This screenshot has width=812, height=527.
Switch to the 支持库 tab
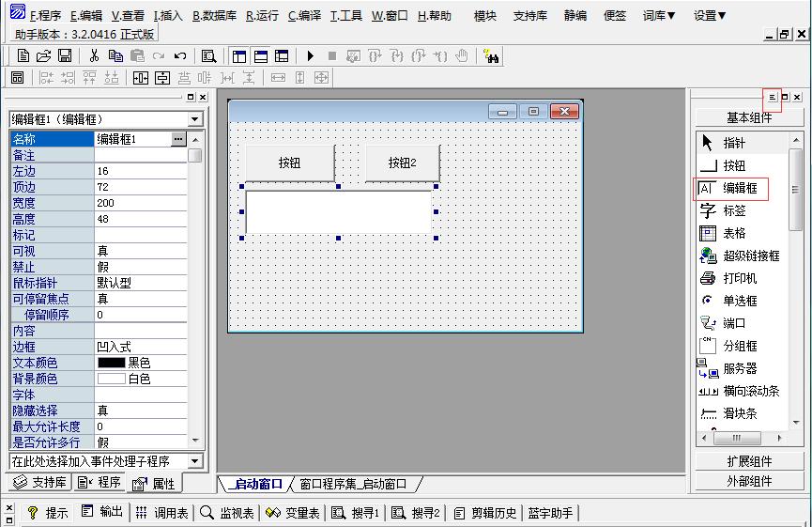pyautogui.click(x=39, y=483)
